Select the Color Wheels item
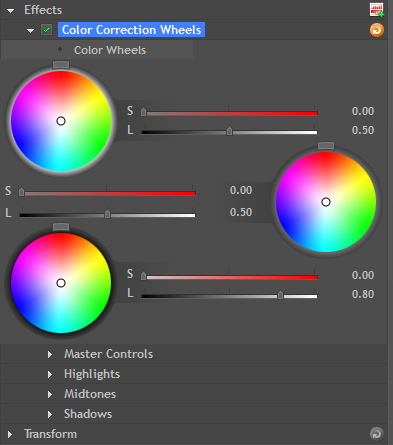Viewport: 393px width, 445px height. 110,50
